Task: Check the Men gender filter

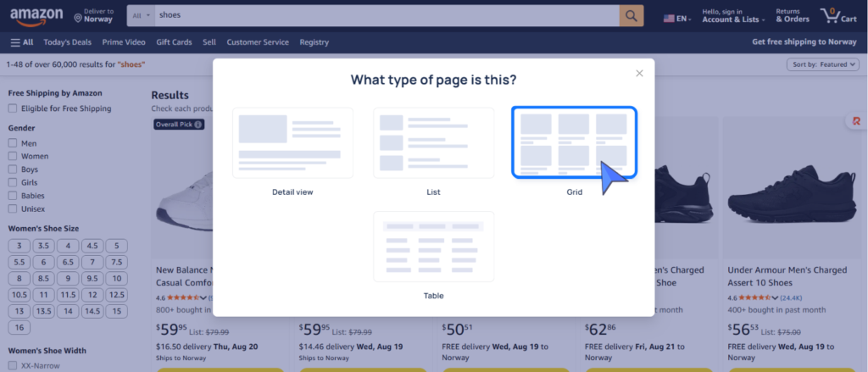Action: [x=12, y=143]
